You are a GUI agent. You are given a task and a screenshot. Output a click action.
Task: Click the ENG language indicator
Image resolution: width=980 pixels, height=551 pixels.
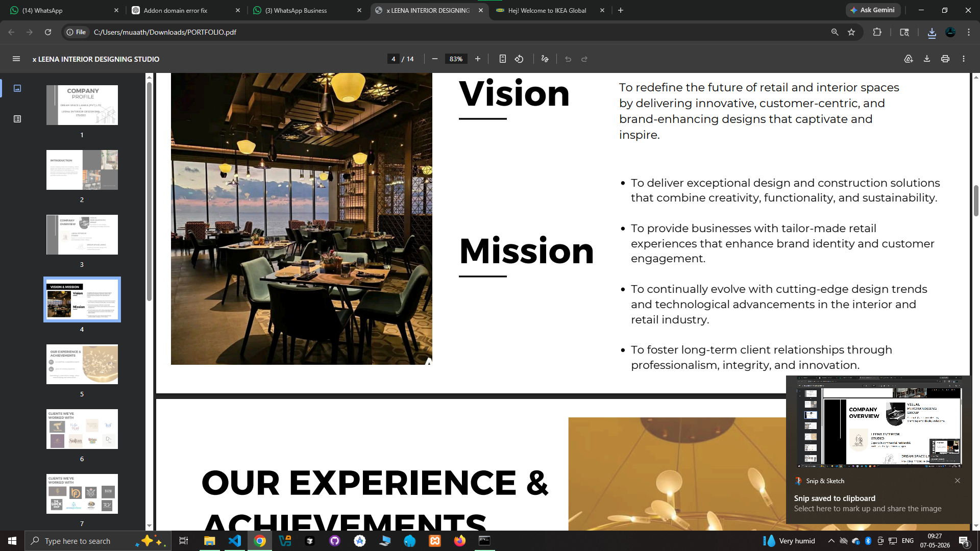click(x=908, y=541)
